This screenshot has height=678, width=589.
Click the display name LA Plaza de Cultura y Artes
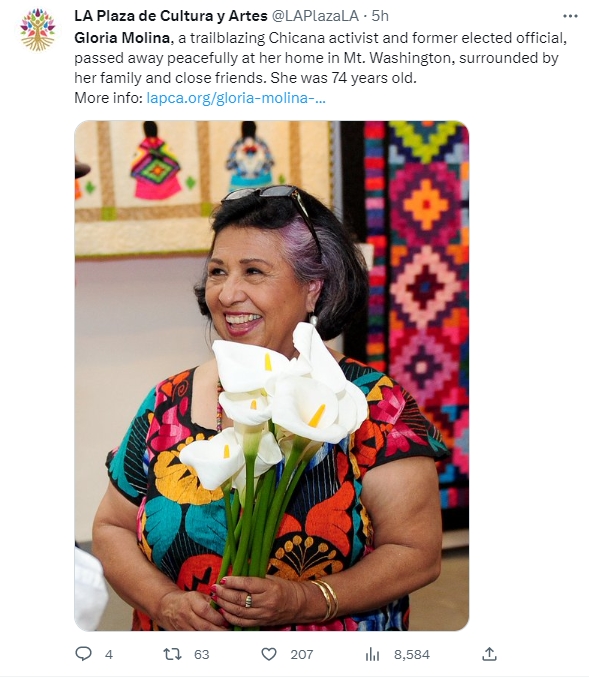click(x=171, y=16)
